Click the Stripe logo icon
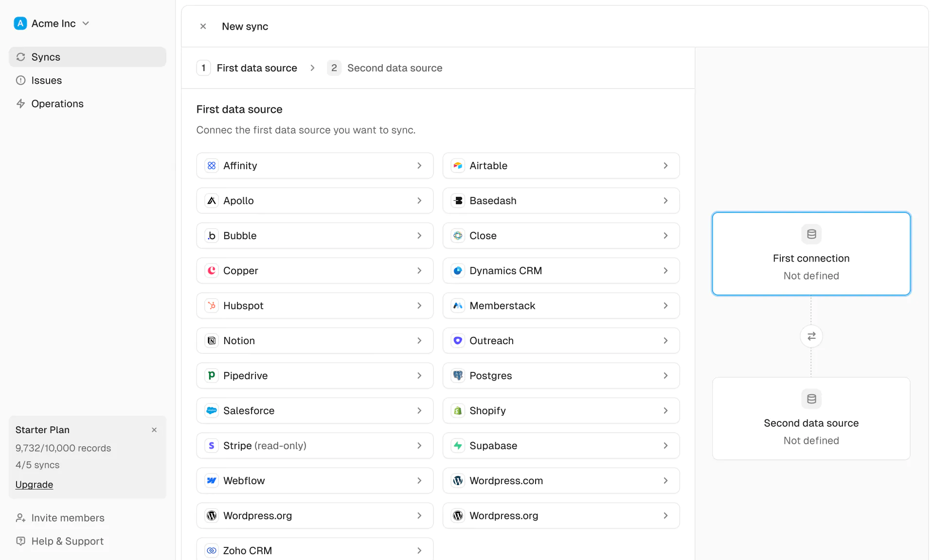 click(x=211, y=446)
